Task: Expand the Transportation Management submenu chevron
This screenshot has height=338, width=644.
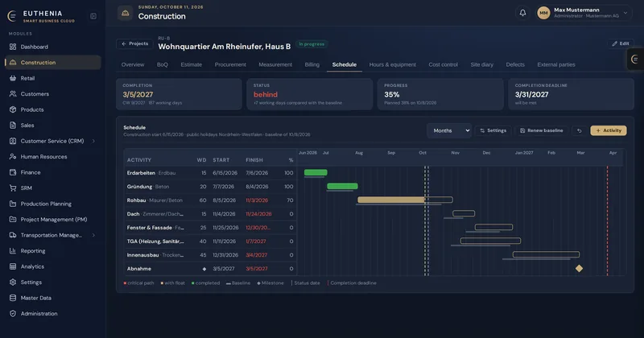Action: click(x=93, y=235)
